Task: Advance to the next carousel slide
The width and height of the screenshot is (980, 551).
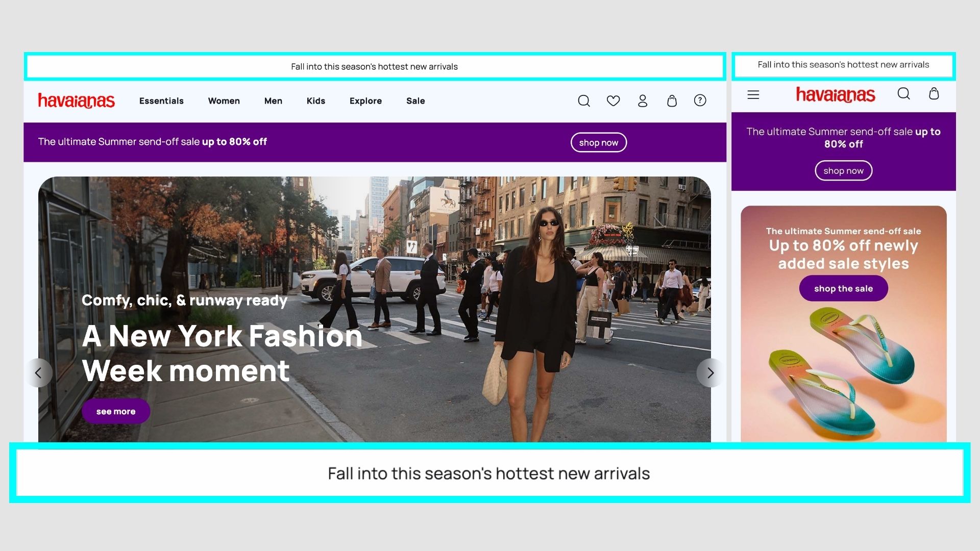Action: point(710,373)
